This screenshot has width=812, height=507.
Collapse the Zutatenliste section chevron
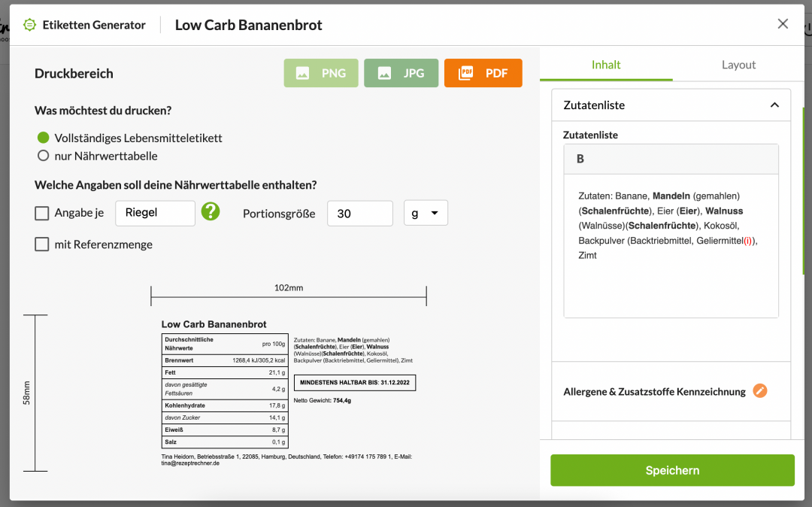click(x=774, y=105)
